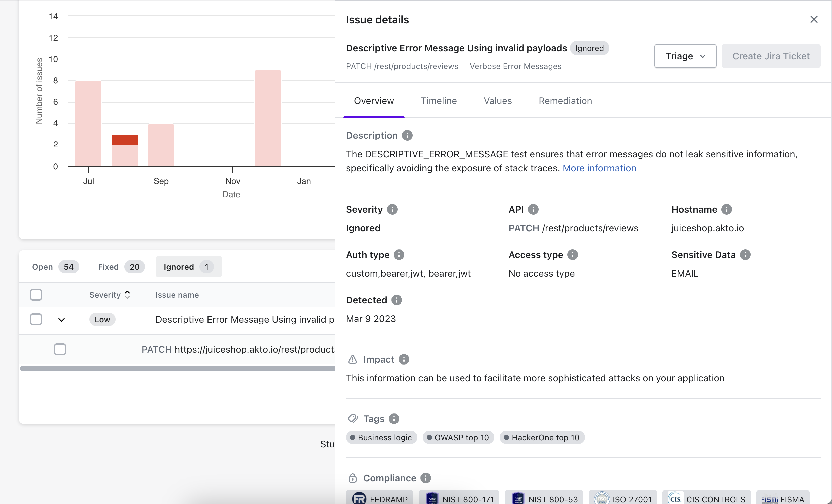Image resolution: width=832 pixels, height=504 pixels.
Task: Select the PATCH juiceshop URL row checkbox
Action: pyautogui.click(x=60, y=349)
